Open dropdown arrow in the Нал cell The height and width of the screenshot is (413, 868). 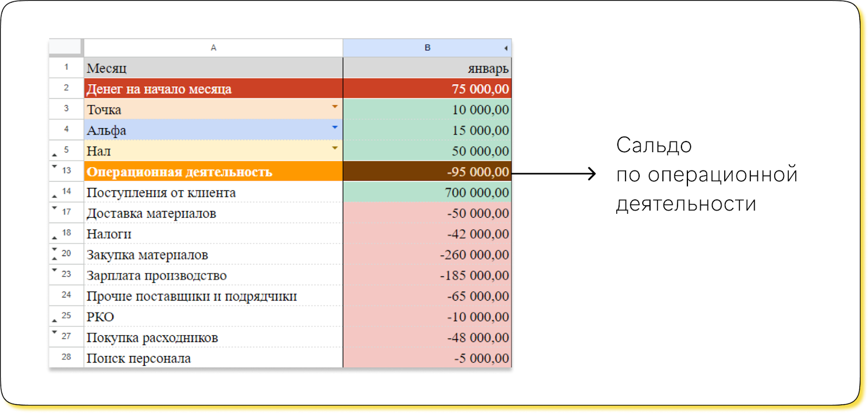click(x=335, y=148)
